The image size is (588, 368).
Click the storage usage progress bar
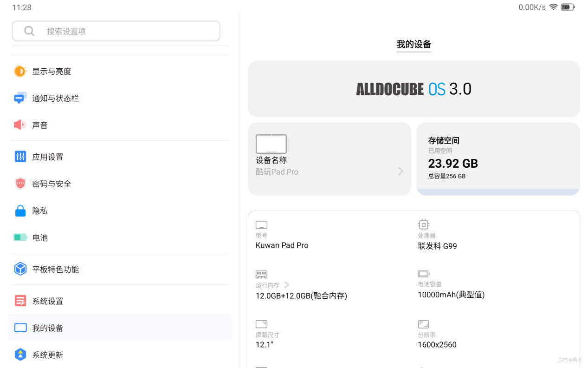(498, 192)
